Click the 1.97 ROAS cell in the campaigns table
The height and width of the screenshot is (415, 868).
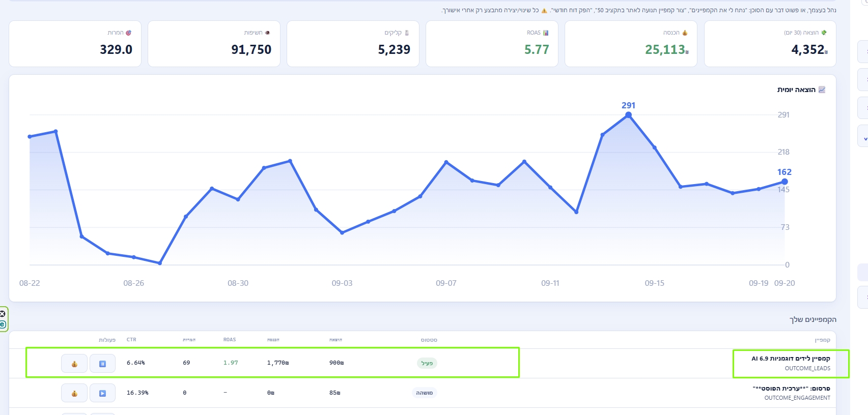231,363
